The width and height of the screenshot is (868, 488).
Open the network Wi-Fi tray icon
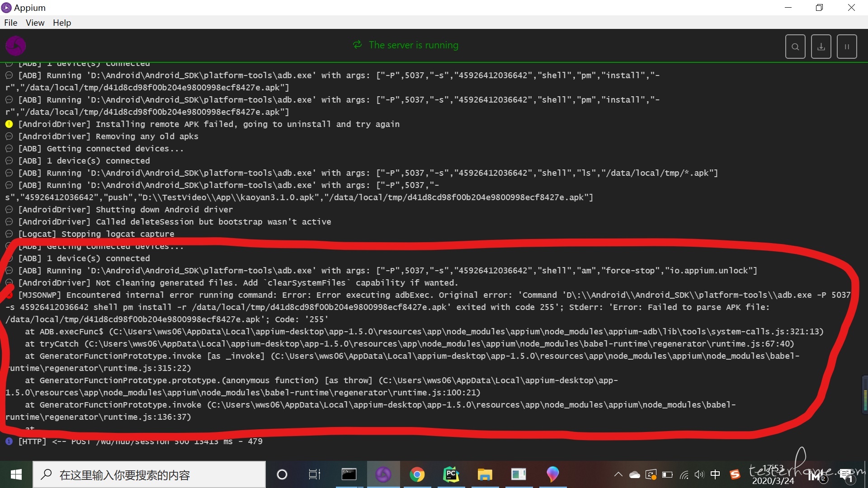point(684,474)
